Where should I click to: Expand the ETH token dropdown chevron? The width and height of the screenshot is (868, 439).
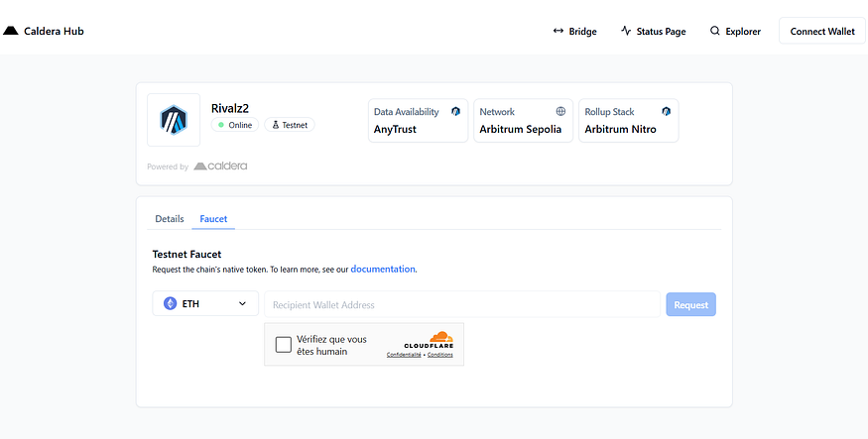(x=242, y=303)
